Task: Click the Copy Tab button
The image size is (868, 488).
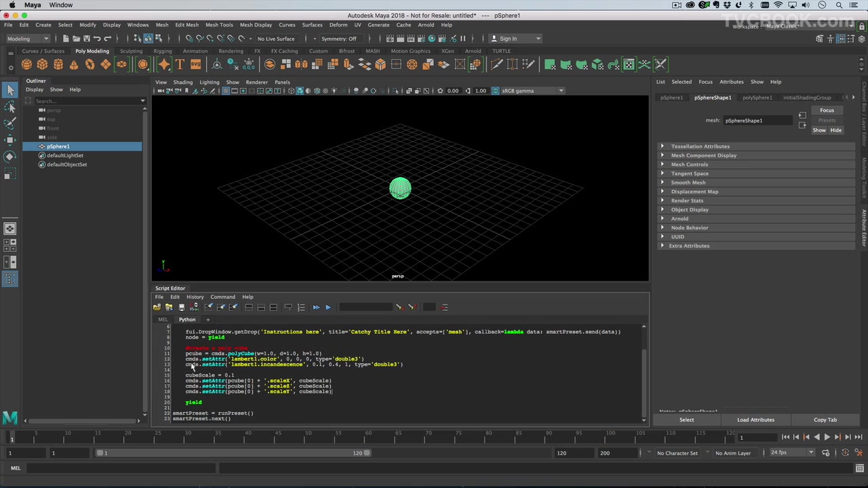Action: pyautogui.click(x=825, y=420)
